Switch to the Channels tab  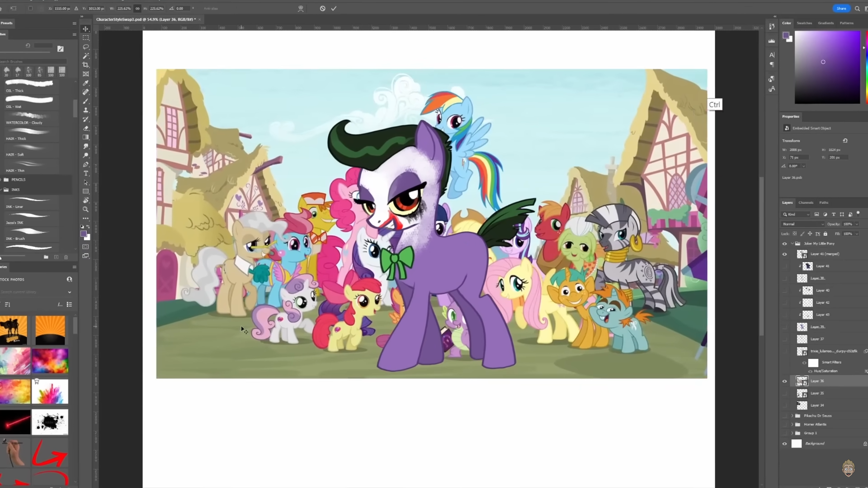point(806,202)
